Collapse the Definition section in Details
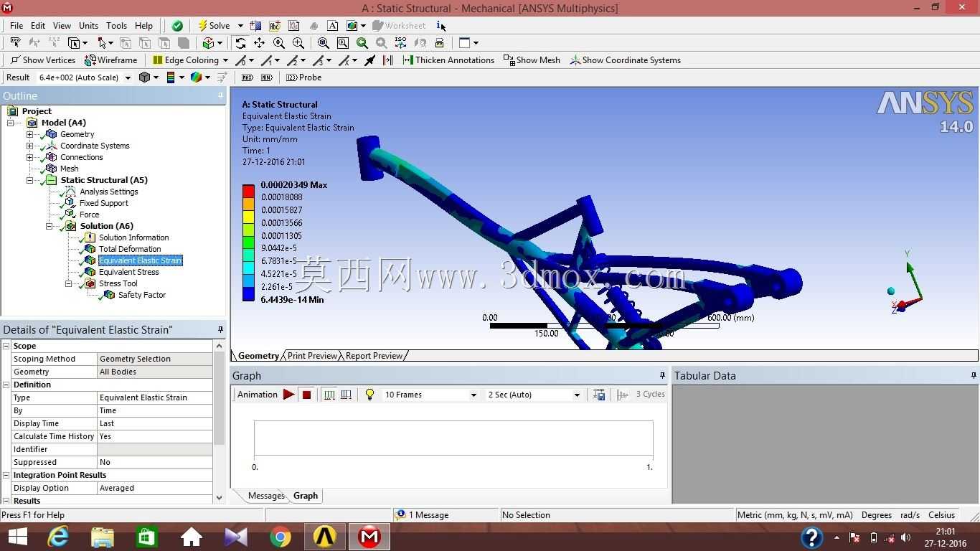The image size is (980, 551). click(x=6, y=385)
